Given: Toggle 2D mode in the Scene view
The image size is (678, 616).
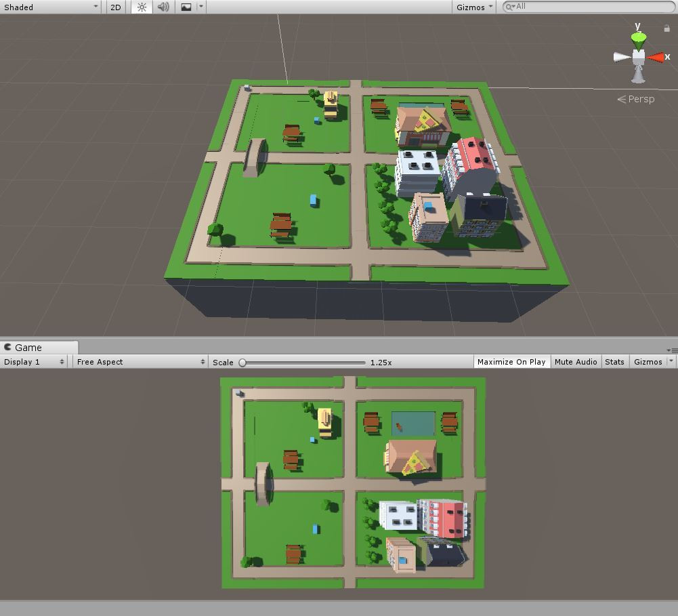Looking at the screenshot, I should tap(115, 7).
